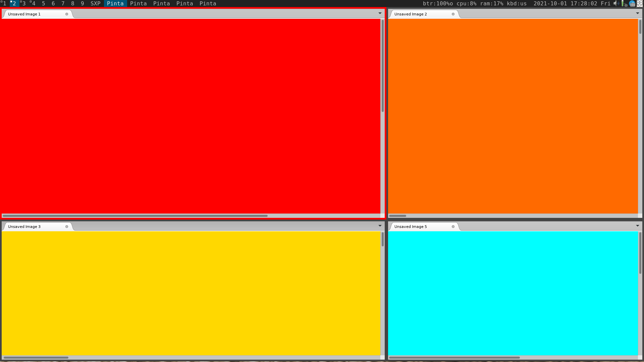Click the vertical scrollbar of the cyan canvas

pyautogui.click(x=640, y=253)
